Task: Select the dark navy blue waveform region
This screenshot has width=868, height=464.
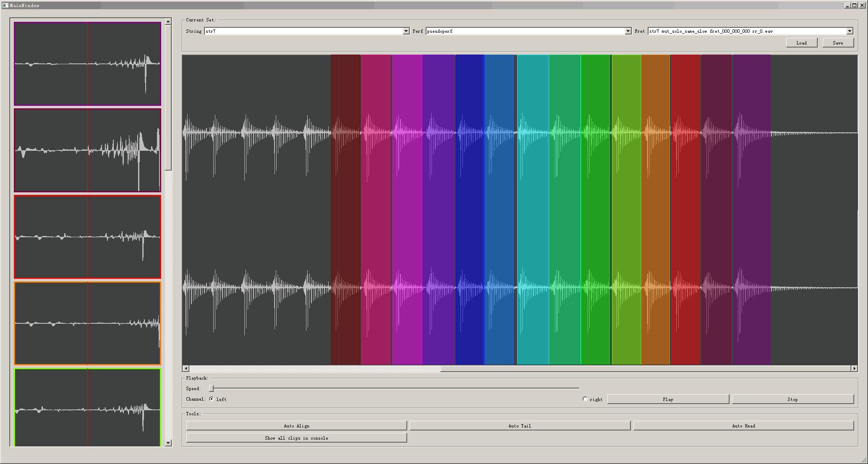Action: (470, 210)
